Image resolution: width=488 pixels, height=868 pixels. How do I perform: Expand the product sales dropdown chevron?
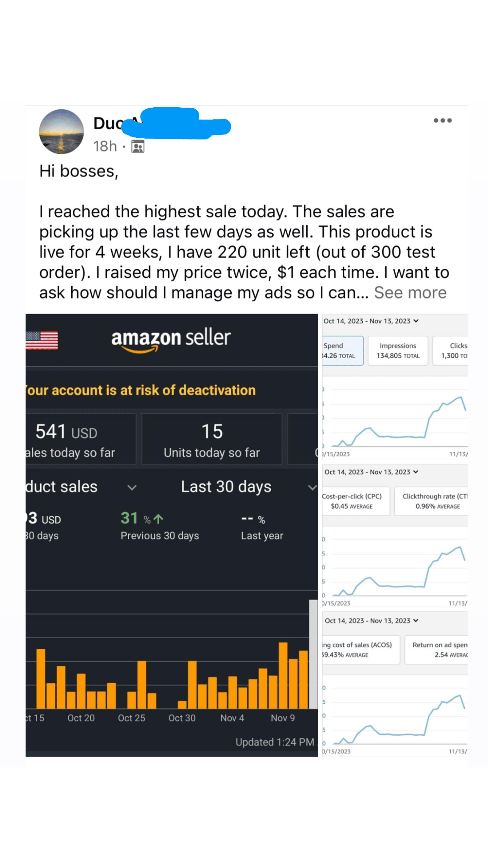(x=132, y=487)
